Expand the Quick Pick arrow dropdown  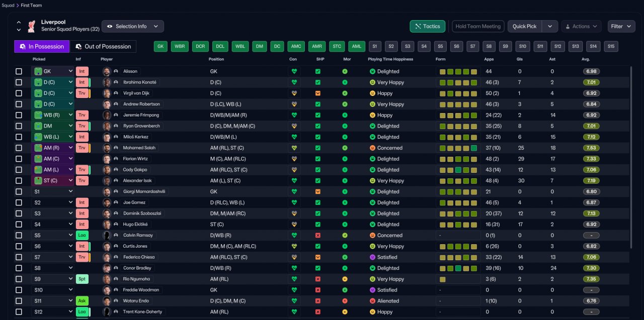(x=550, y=26)
